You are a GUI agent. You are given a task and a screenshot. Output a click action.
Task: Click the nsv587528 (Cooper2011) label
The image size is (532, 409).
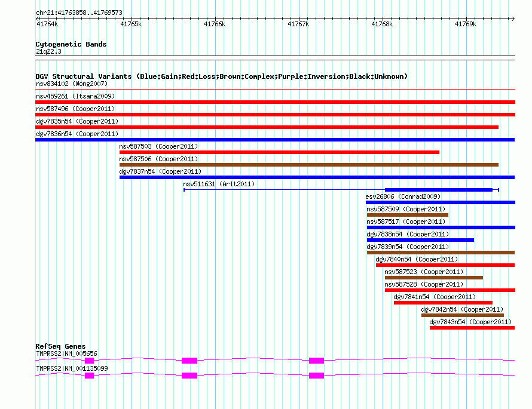(424, 284)
